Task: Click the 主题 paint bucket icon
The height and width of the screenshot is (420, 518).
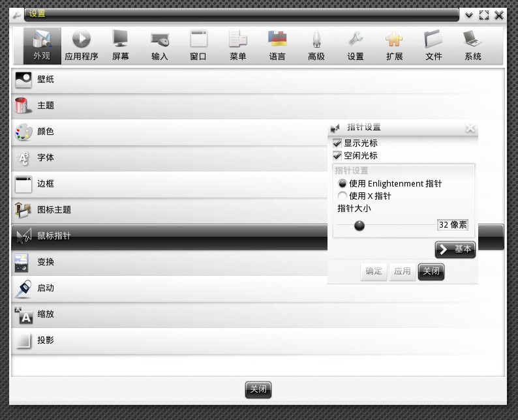Action: [x=23, y=106]
